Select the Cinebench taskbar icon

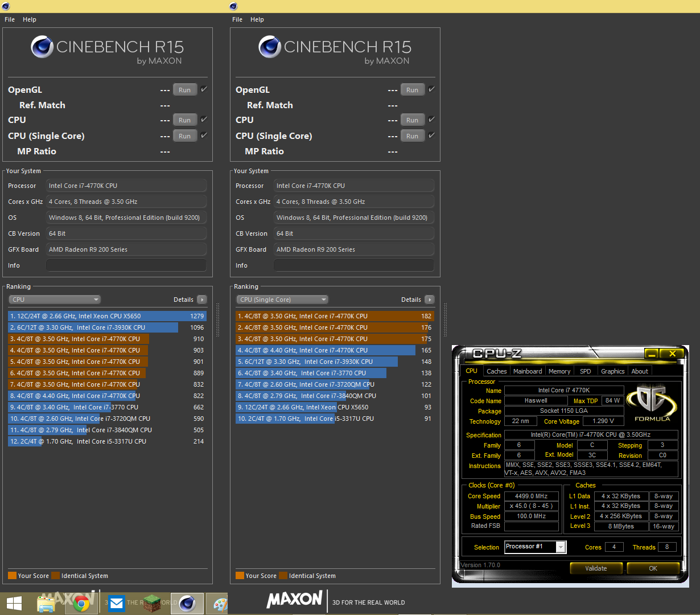(x=187, y=604)
